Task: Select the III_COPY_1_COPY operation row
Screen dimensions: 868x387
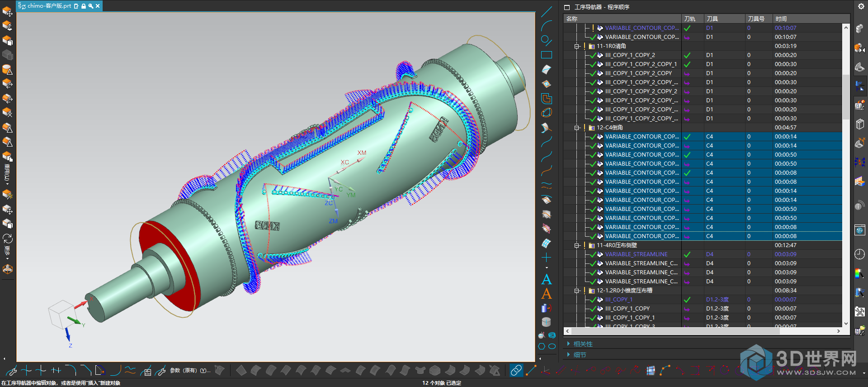Action: click(627, 309)
